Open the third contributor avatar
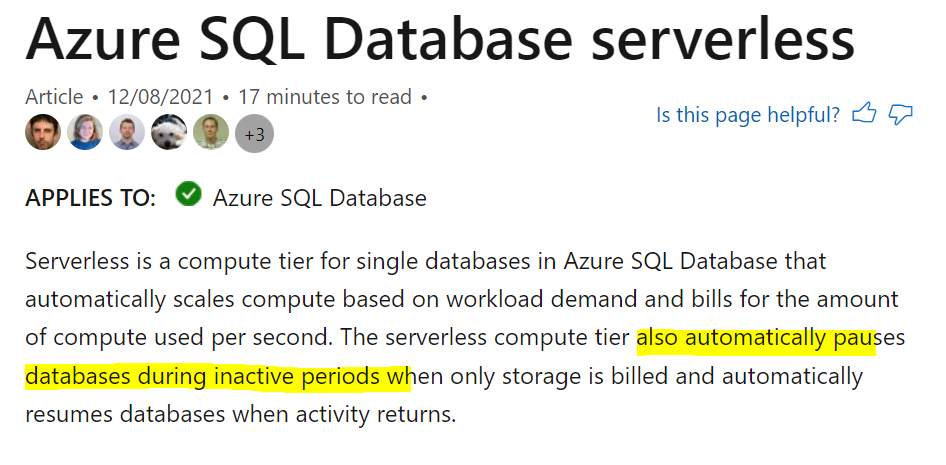The height and width of the screenshot is (465, 946). click(x=127, y=133)
